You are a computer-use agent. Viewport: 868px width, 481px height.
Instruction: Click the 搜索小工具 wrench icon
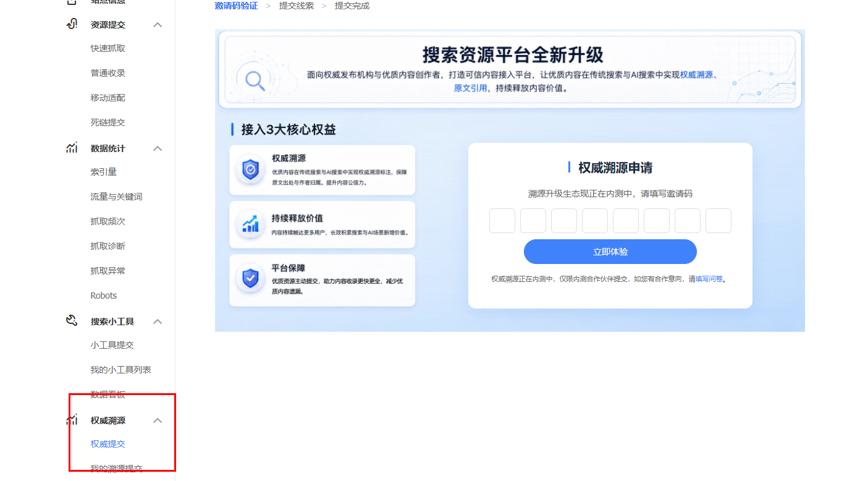pyautogui.click(x=72, y=321)
